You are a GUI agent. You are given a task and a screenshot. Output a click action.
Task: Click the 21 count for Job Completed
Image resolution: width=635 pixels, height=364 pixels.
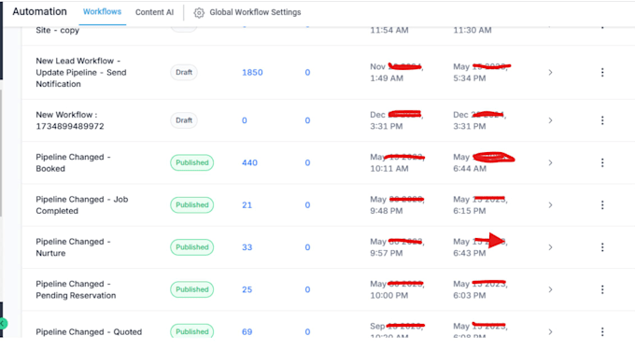tap(247, 205)
